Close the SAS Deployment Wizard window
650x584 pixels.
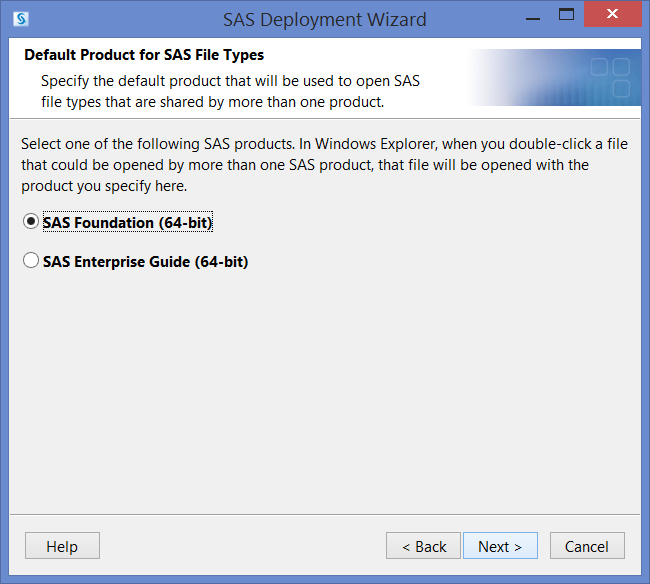[613, 14]
